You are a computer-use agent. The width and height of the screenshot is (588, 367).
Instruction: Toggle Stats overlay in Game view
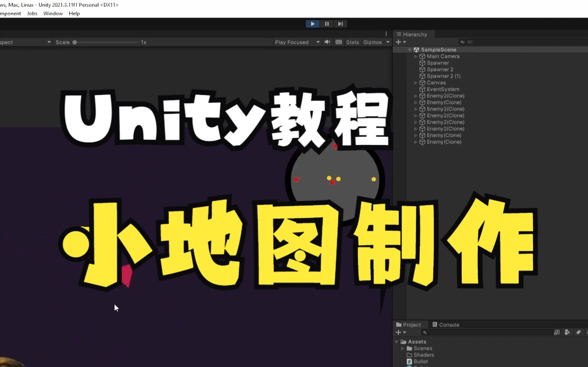click(352, 42)
